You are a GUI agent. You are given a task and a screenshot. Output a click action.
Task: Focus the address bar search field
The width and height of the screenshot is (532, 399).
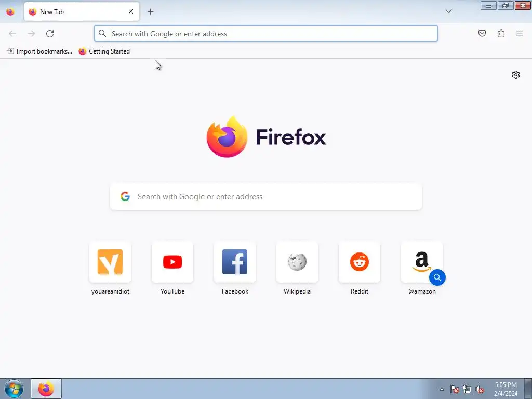(266, 34)
